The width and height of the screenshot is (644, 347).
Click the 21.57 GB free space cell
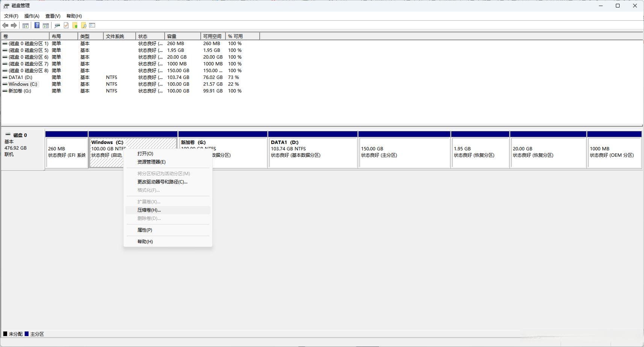click(x=213, y=84)
